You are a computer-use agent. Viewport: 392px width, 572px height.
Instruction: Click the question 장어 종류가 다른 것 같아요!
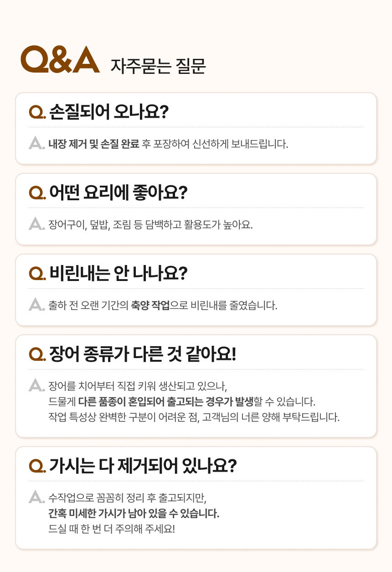click(143, 354)
